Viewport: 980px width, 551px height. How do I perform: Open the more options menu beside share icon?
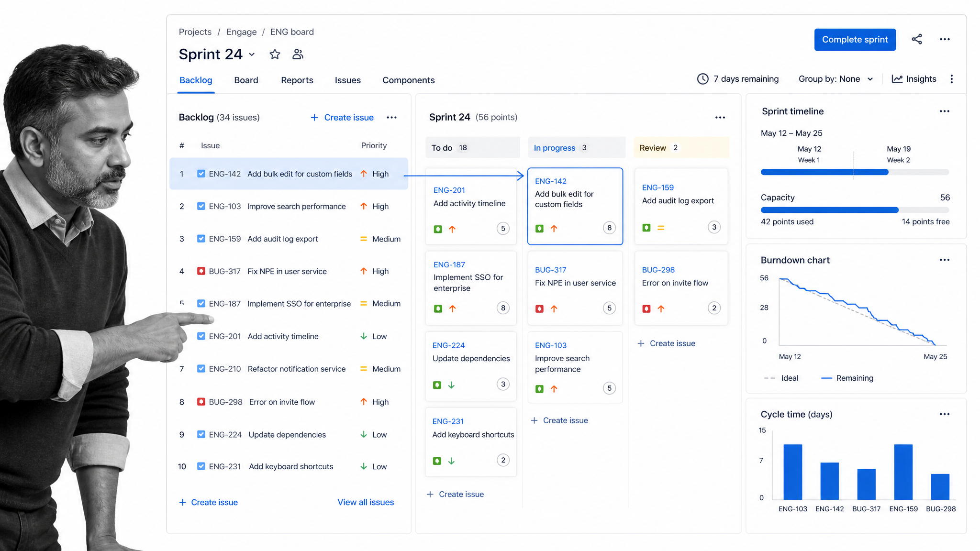(945, 39)
